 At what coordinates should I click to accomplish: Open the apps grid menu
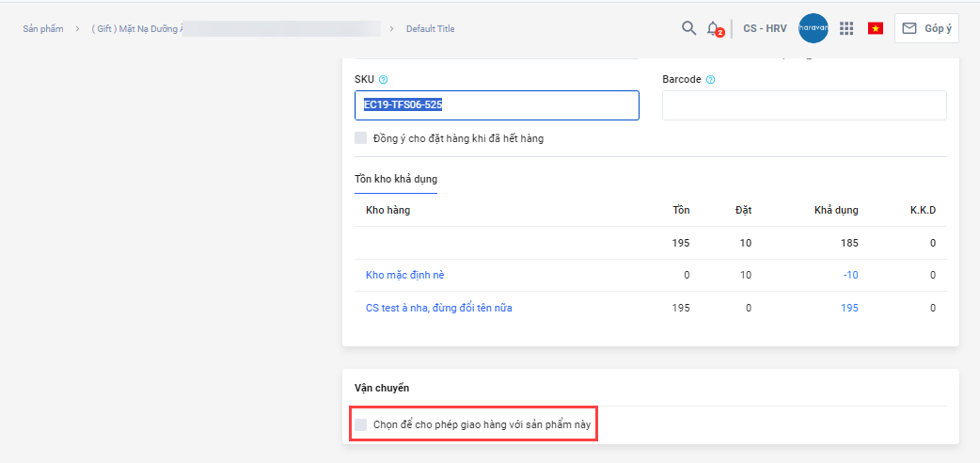(846, 28)
